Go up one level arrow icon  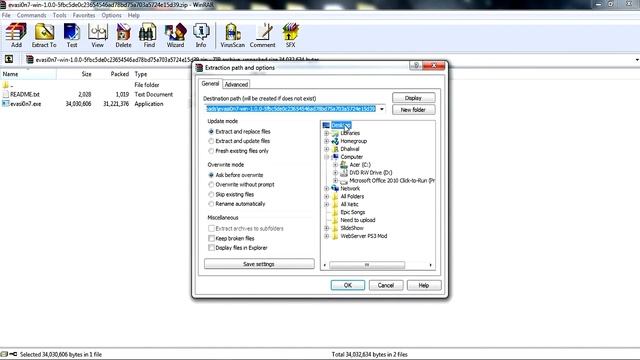pyautogui.click(x=9, y=60)
